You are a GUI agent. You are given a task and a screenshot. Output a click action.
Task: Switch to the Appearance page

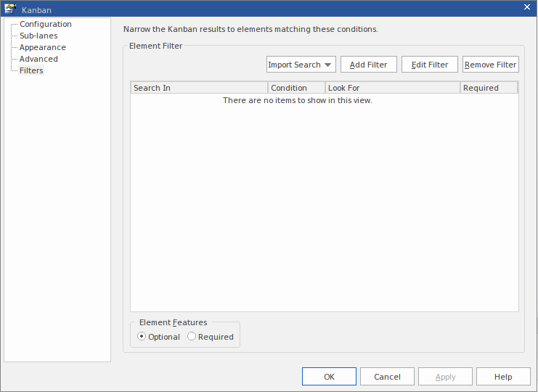(x=42, y=47)
